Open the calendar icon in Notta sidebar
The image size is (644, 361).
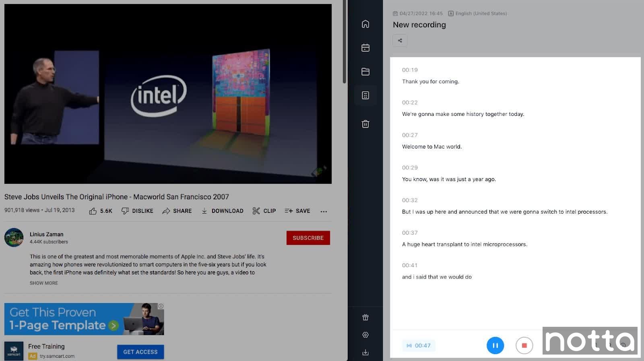[x=365, y=48]
